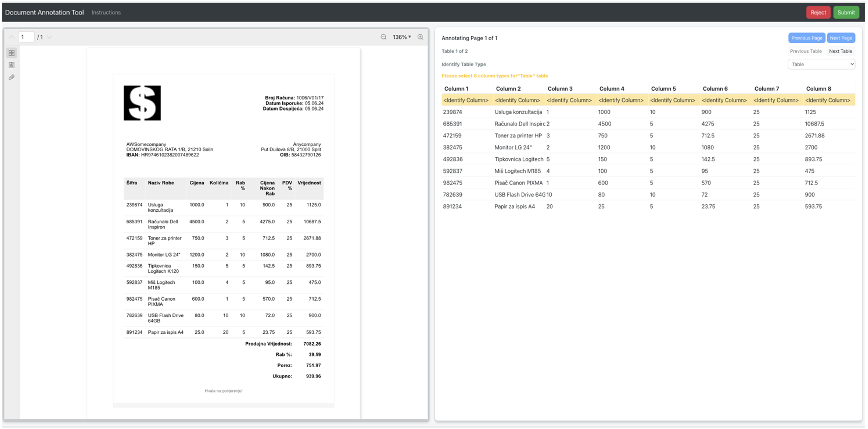Select Identify Column for Column 5
The width and height of the screenshot is (868, 429).
click(x=672, y=100)
